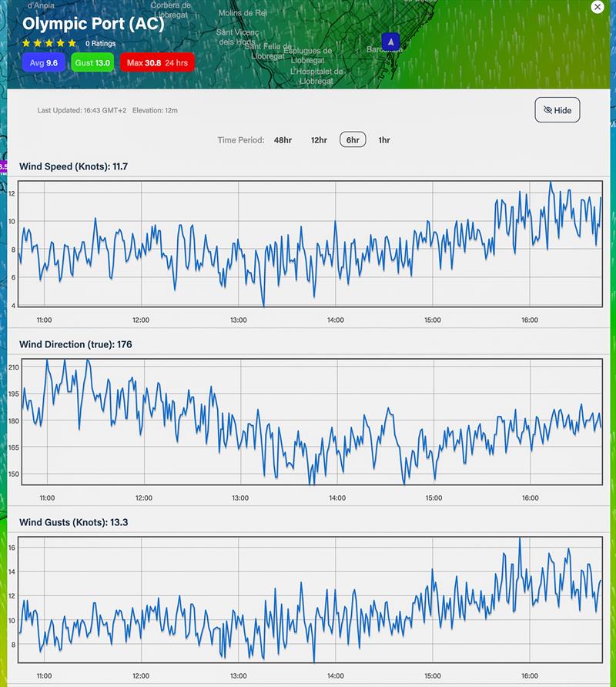Click the 11:00 label under Wind Gusts chart
This screenshot has width=616, height=687.
coord(44,676)
